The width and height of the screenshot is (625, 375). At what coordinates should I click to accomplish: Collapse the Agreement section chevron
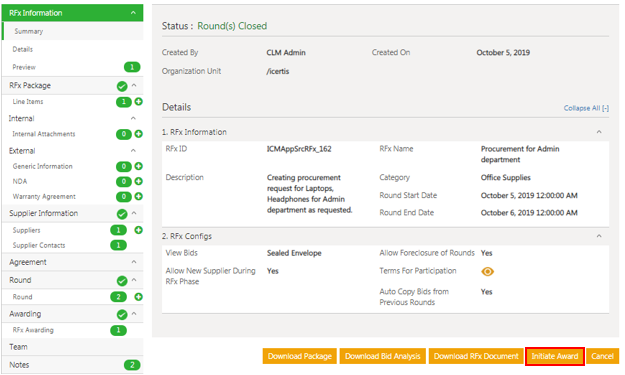point(134,262)
